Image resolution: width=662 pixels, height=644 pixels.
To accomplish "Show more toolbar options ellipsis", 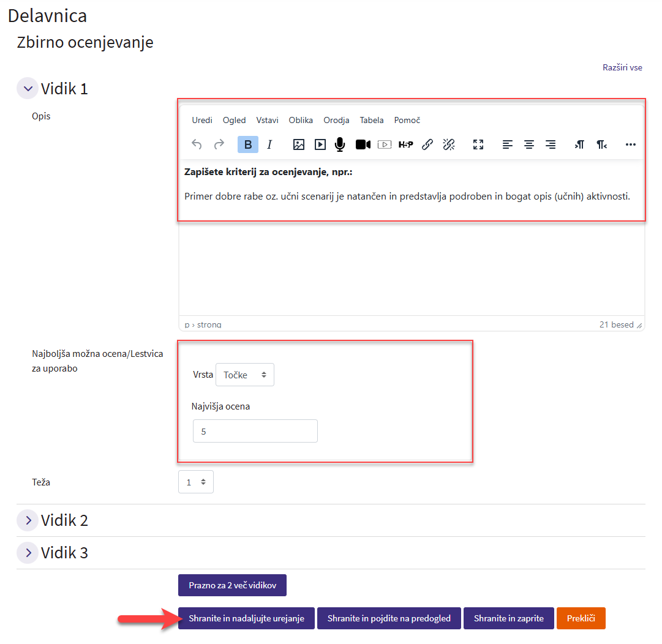I will click(630, 144).
